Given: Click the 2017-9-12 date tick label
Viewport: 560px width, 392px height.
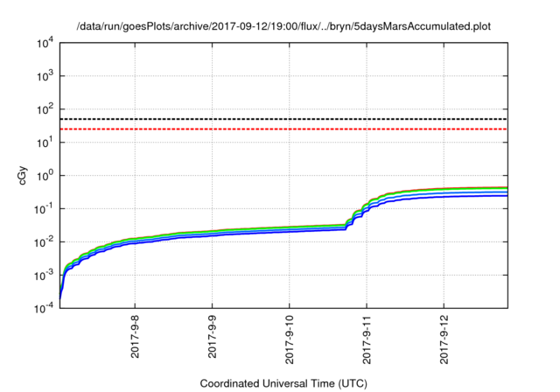Looking at the screenshot, I should click(x=444, y=339).
